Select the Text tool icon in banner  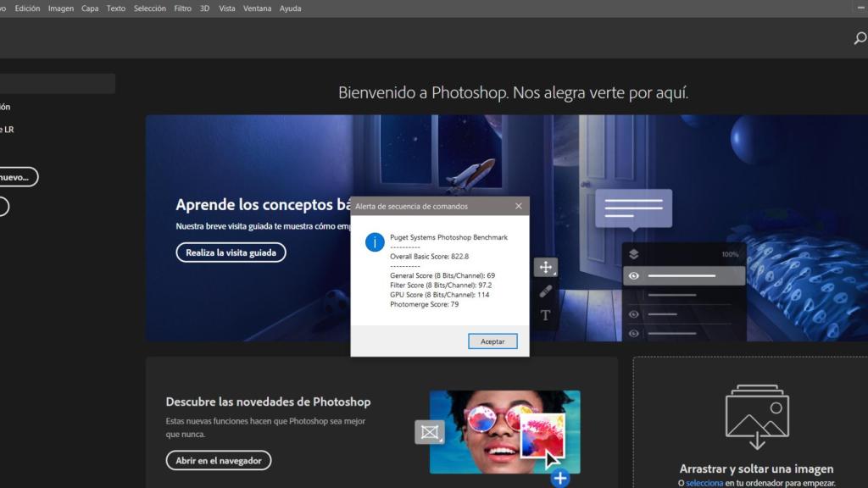tap(545, 315)
